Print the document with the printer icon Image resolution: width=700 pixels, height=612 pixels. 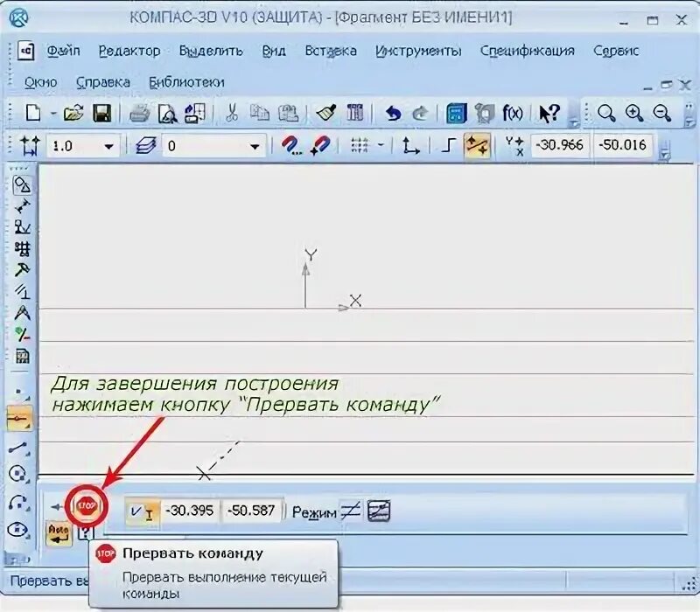tap(139, 114)
